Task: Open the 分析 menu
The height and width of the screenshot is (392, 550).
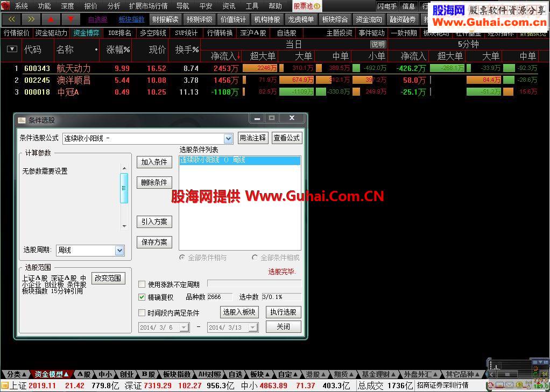Action: [114, 6]
